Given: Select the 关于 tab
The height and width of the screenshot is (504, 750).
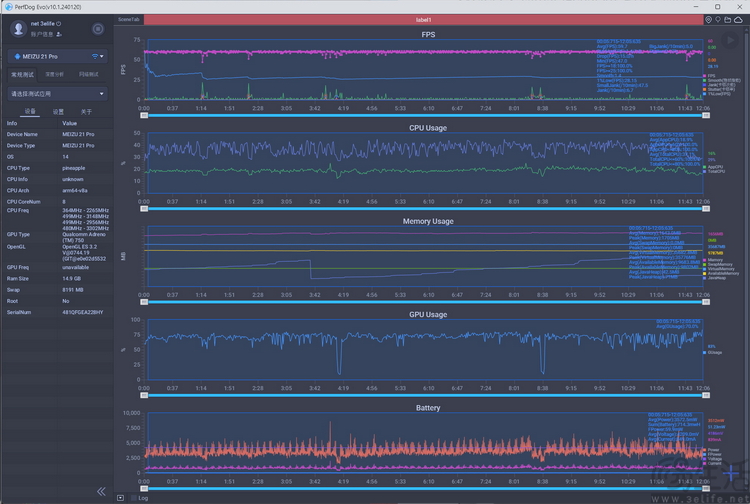Looking at the screenshot, I should (86, 111).
